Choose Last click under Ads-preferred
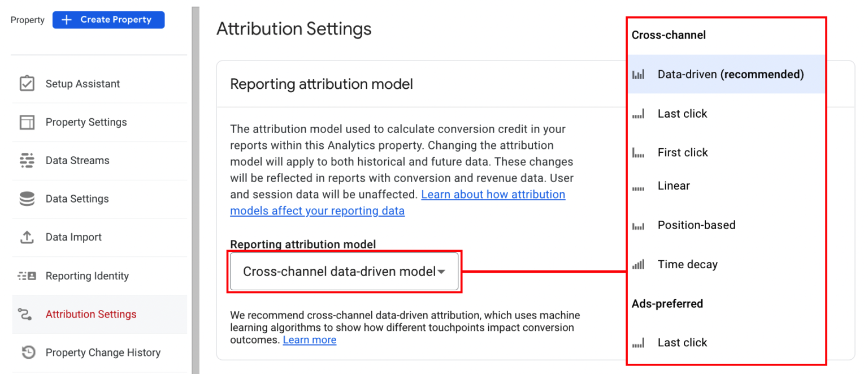Screen dimensions: 868x374 681,342
